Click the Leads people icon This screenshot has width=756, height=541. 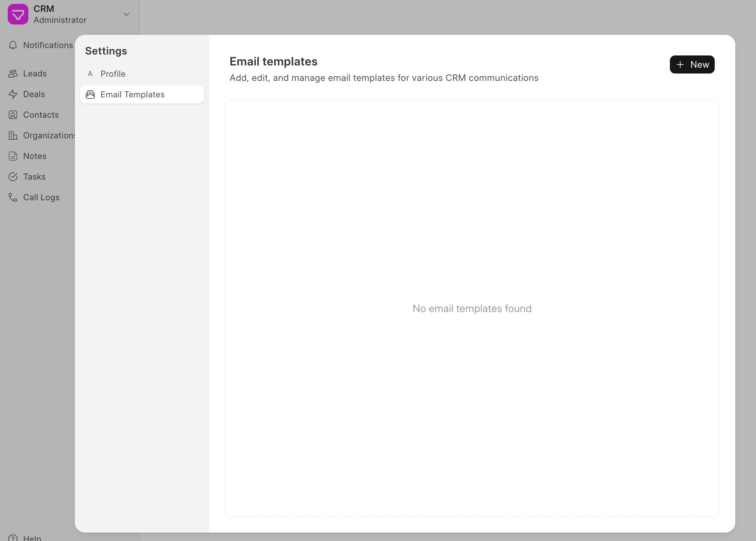pos(13,74)
